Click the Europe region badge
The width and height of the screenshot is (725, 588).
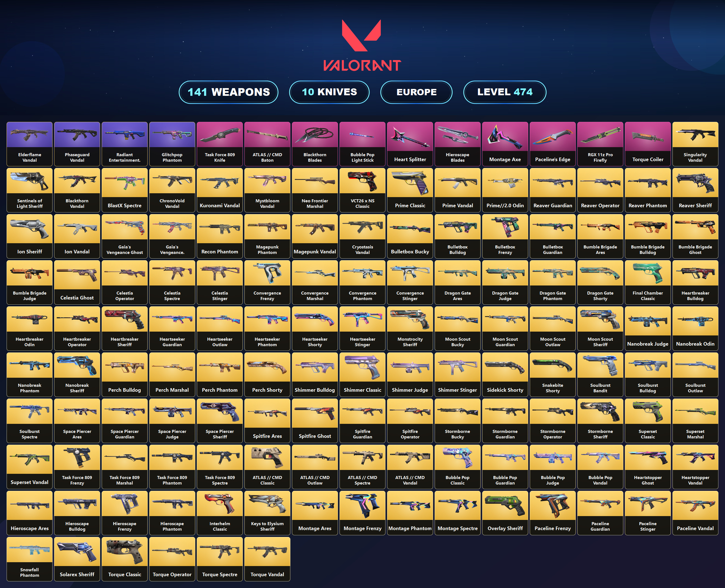coord(416,92)
